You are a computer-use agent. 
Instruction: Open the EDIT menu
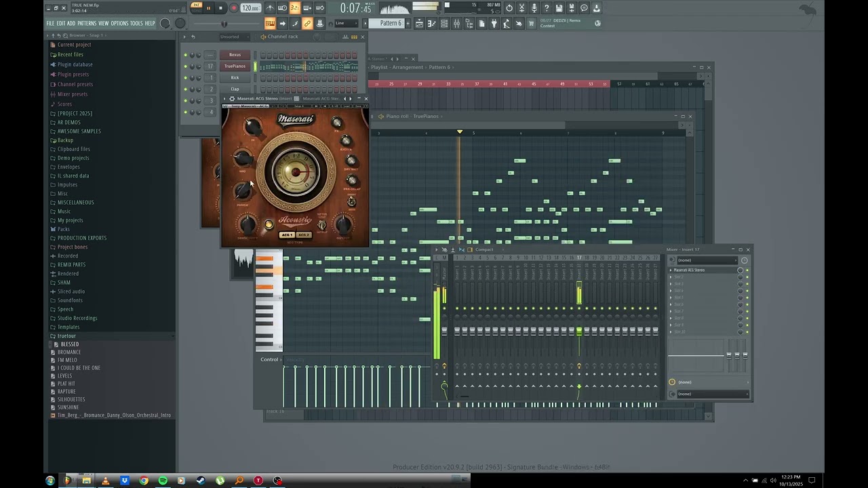61,23
